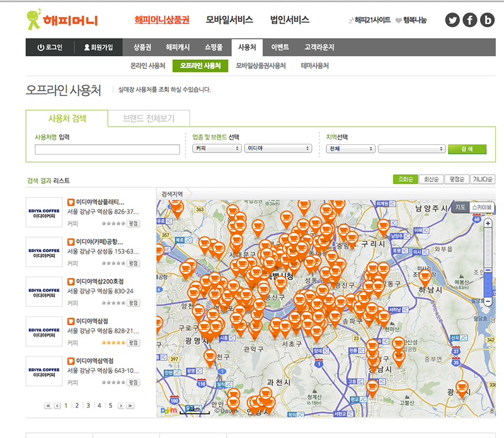Image resolution: width=504 pixels, height=438 pixels.
Task: Sort results by 가나다순
Action: coord(483,179)
